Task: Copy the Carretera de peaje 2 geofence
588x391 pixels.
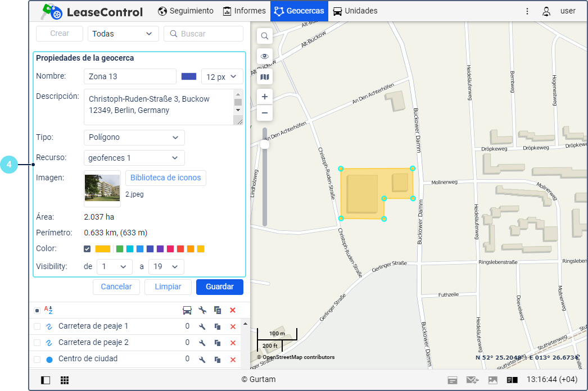Action: click(218, 343)
